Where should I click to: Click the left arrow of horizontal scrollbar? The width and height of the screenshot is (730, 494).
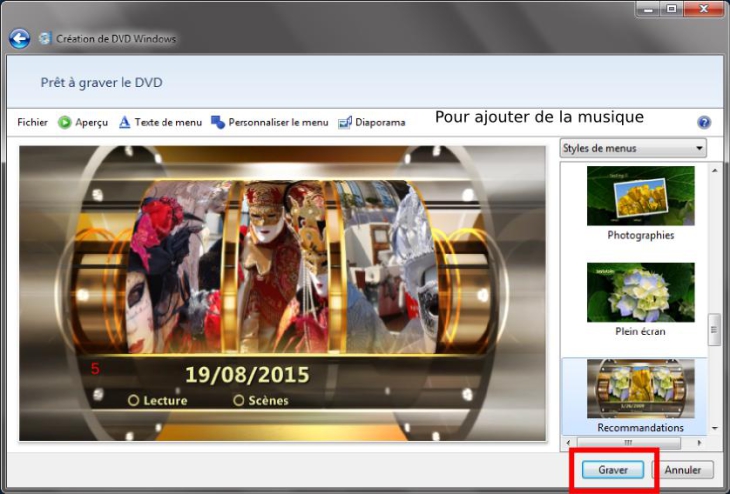pyautogui.click(x=568, y=443)
